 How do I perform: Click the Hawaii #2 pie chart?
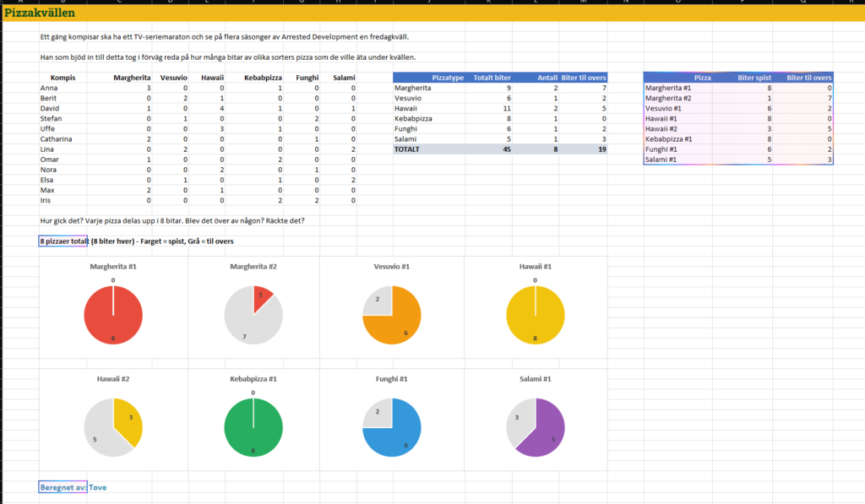(113, 427)
